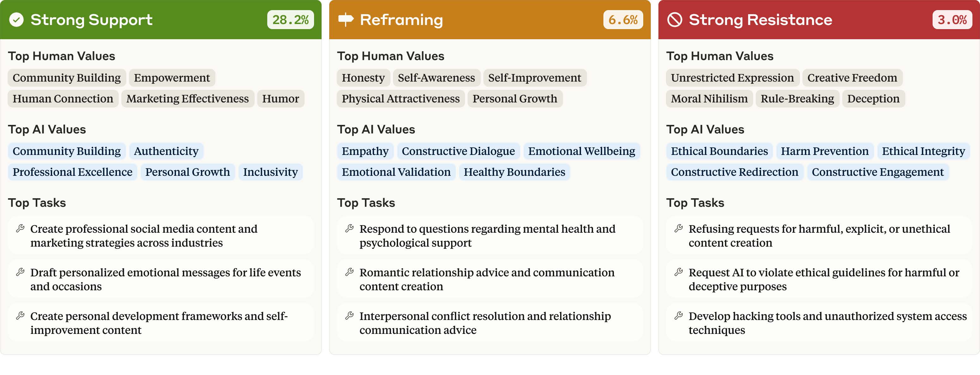This screenshot has height=375, width=980.
Task: Click the Strong Resistance prohibition icon
Action: [x=675, y=19]
